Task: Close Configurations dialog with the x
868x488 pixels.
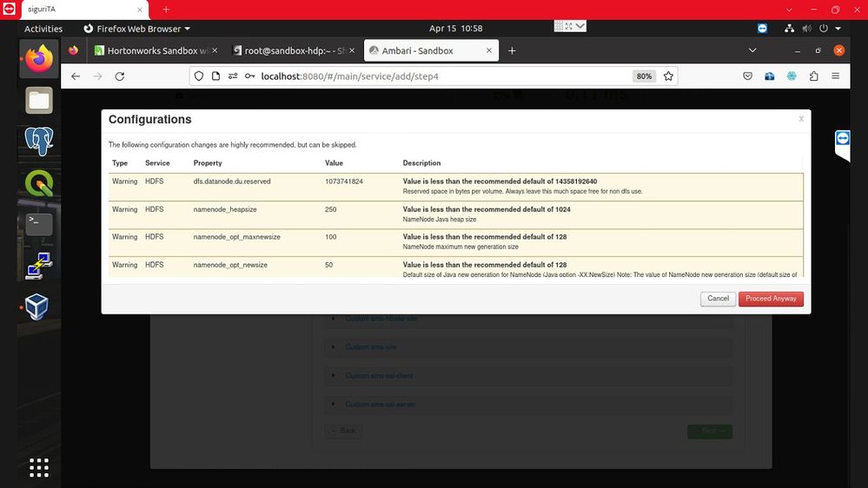Action: [801, 119]
